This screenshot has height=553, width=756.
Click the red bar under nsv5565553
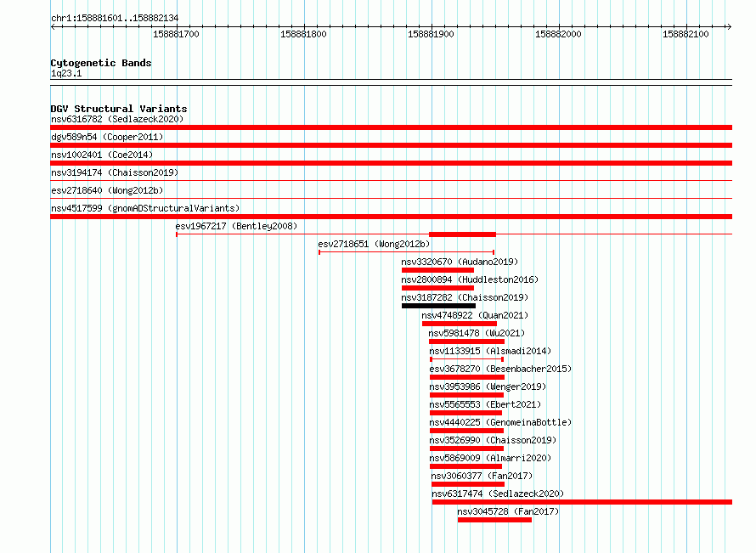pyautogui.click(x=465, y=413)
